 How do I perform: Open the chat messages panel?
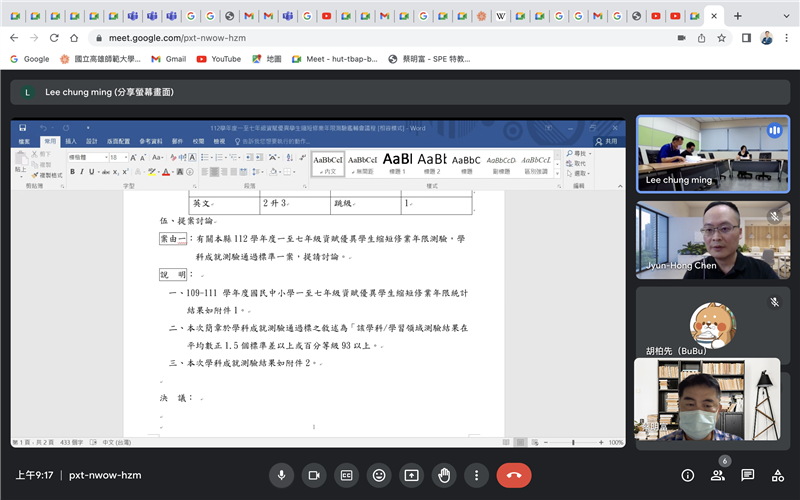(747, 475)
